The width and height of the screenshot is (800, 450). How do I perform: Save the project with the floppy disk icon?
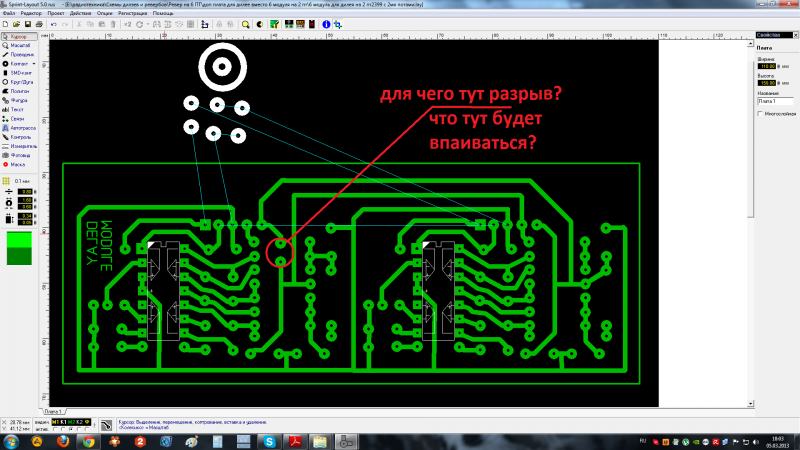pos(28,24)
